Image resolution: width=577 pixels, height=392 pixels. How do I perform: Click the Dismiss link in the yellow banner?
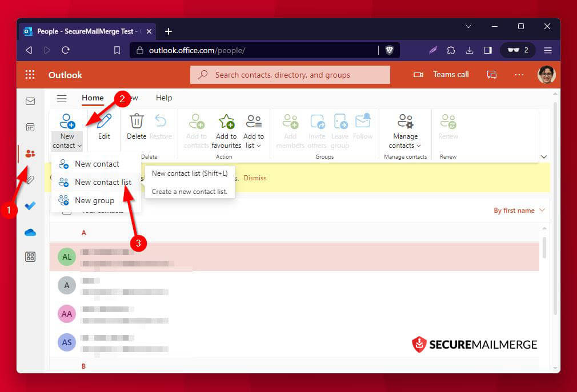point(255,177)
